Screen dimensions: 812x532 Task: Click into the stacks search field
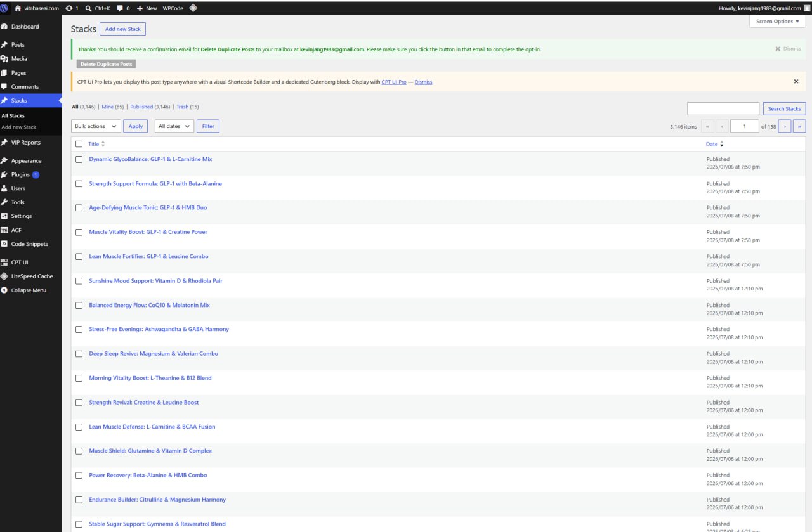coord(723,109)
